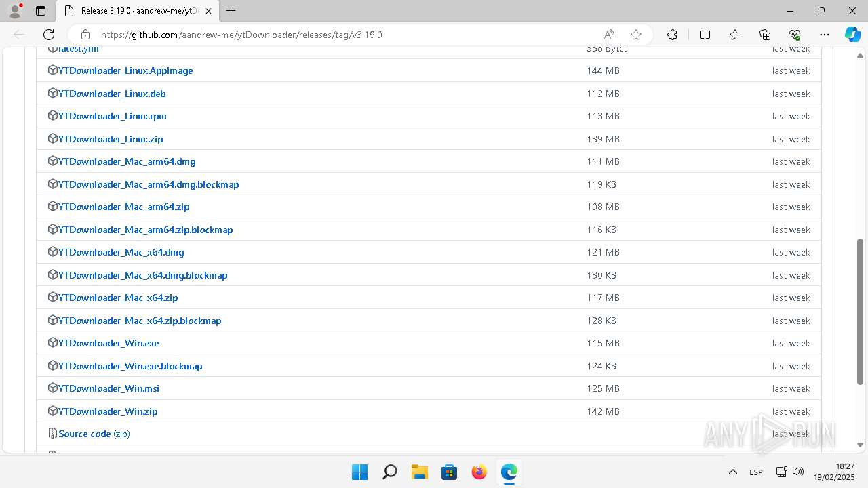This screenshot has width=868, height=488.
Task: Open Microsoft Store from taskbar
Action: tap(449, 472)
